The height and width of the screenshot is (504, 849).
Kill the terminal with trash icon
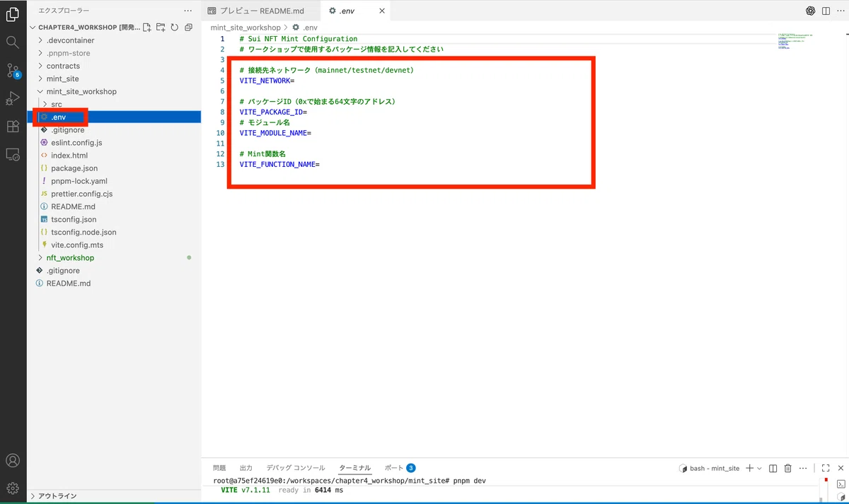click(787, 468)
